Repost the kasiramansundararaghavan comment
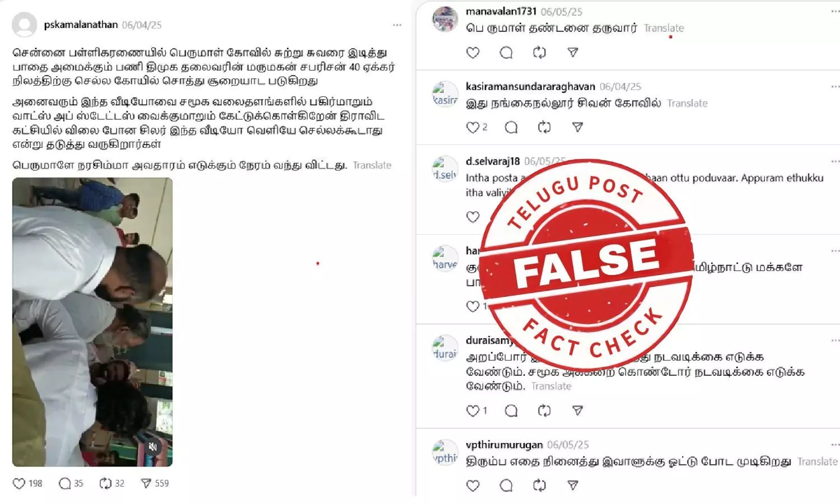 pos(544,128)
